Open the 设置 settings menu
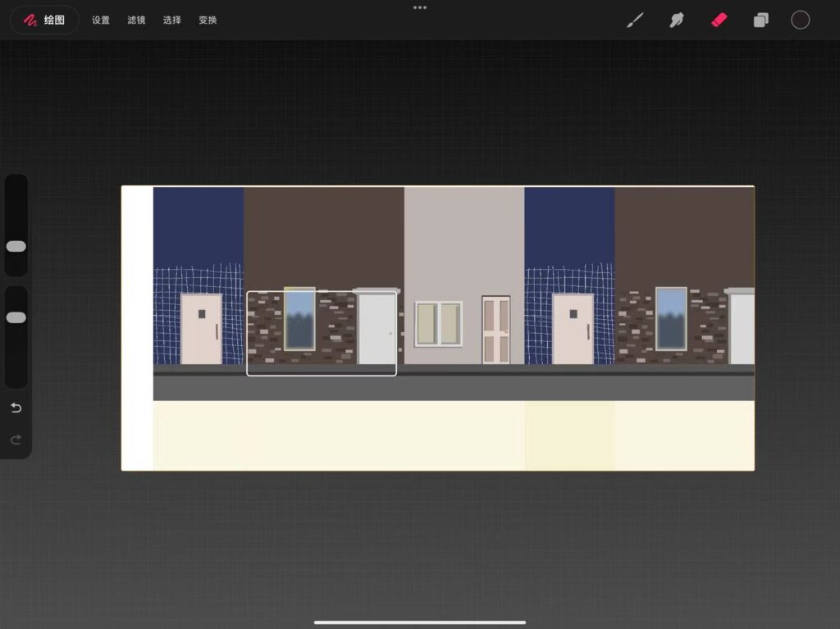Viewport: 840px width, 629px height. click(x=101, y=21)
